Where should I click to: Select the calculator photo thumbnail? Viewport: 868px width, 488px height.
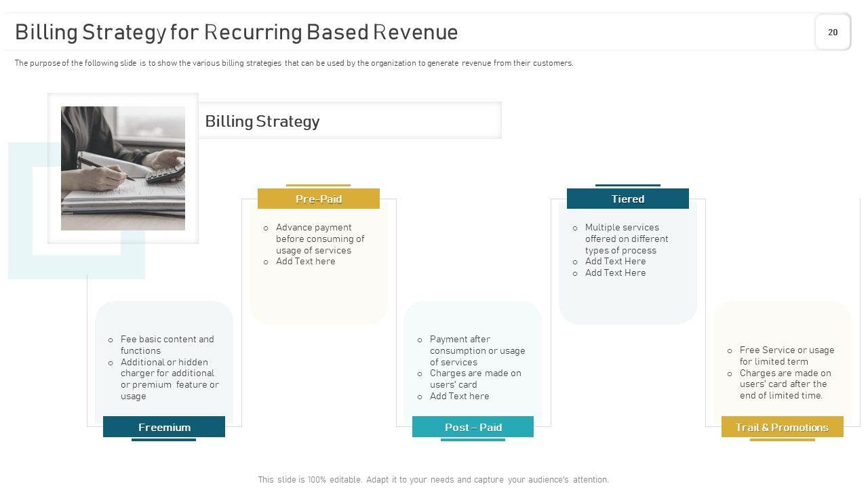[x=123, y=168]
